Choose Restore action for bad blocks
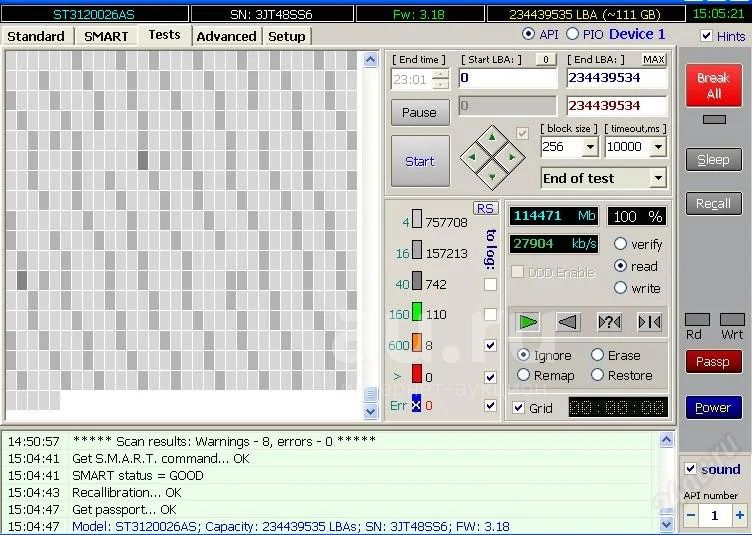 click(x=597, y=375)
